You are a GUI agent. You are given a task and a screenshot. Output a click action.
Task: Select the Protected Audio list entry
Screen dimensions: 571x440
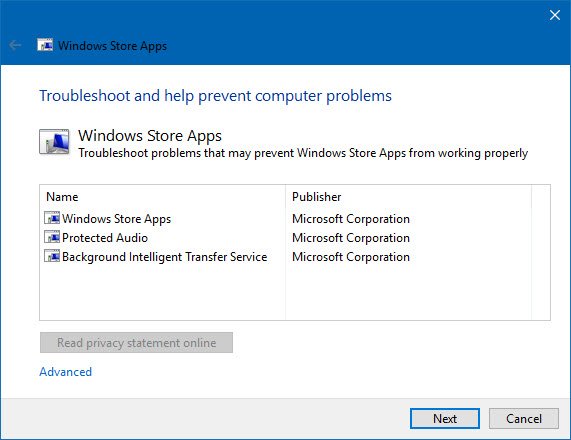point(105,237)
